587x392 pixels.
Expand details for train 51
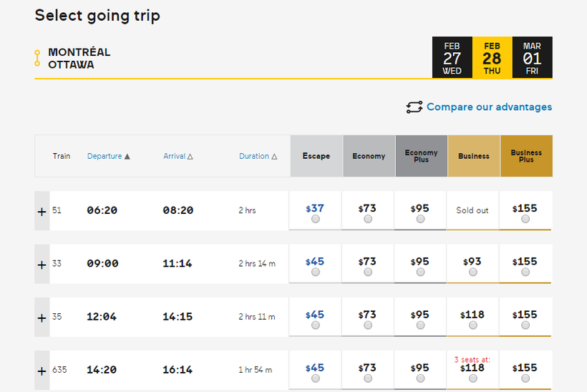(x=42, y=211)
